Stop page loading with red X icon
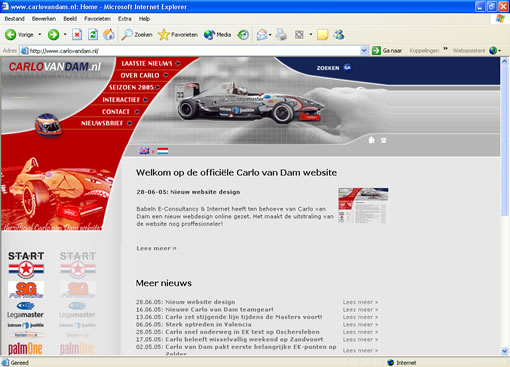 coord(77,34)
